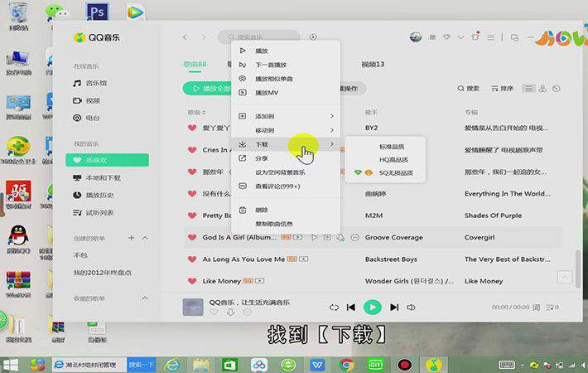Click the music search input field
This screenshot has width=588, height=373.
[258, 36]
